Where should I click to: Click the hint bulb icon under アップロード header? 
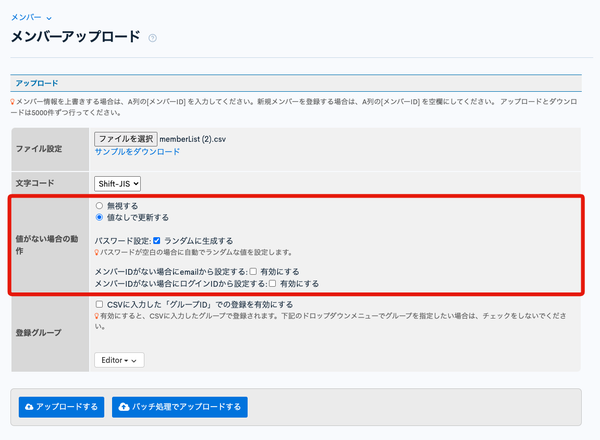[x=13, y=102]
